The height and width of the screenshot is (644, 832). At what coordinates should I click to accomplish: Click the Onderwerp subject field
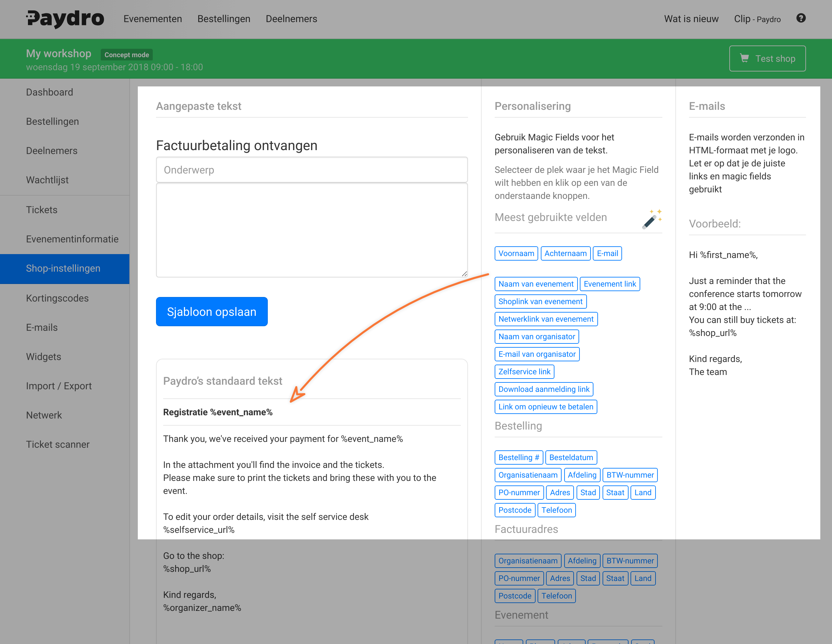tap(312, 170)
